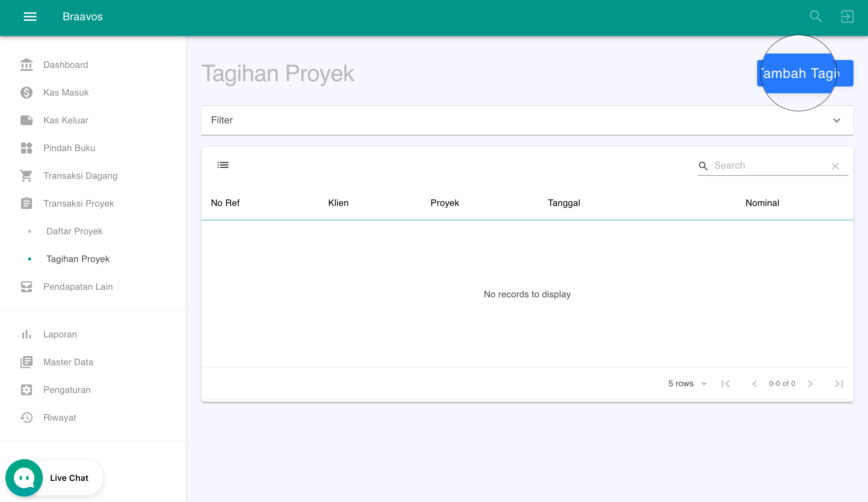
Task: Click the search icon in the top bar
Action: [816, 16]
